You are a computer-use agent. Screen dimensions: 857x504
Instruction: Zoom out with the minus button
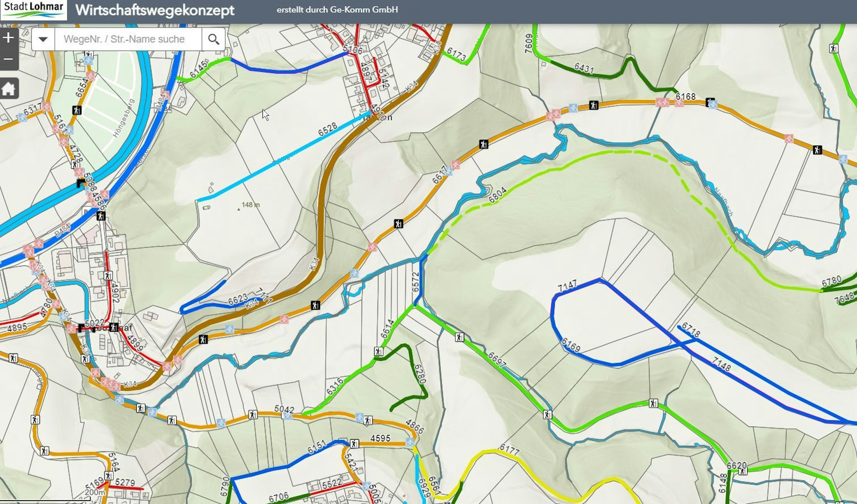pyautogui.click(x=9, y=59)
